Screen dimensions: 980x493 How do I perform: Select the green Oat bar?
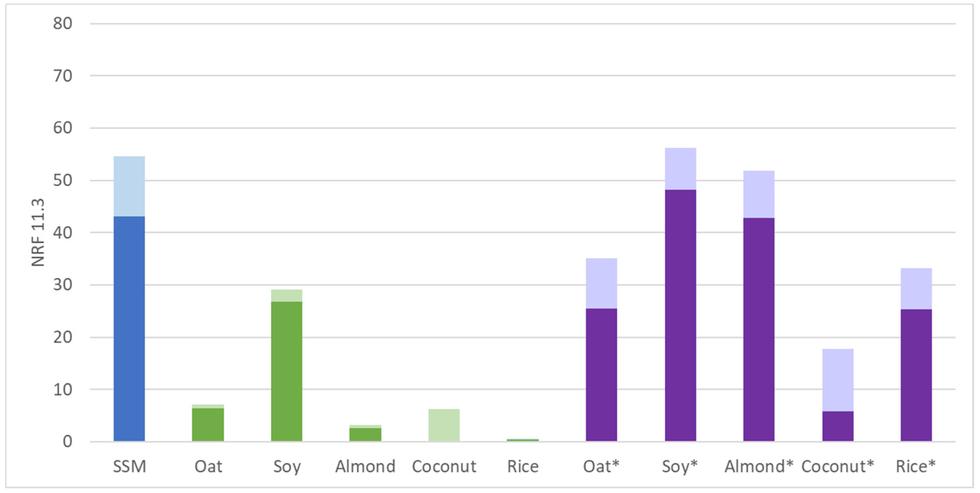[208, 424]
